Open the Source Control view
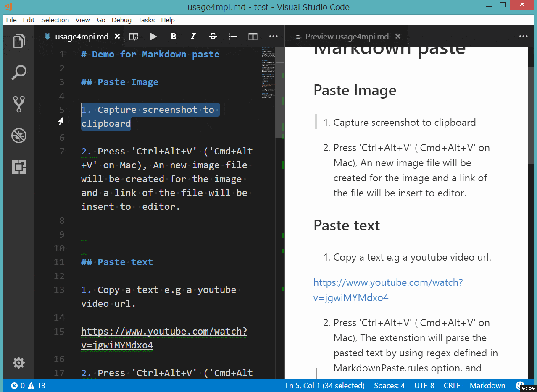Image resolution: width=537 pixels, height=392 pixels. tap(18, 104)
